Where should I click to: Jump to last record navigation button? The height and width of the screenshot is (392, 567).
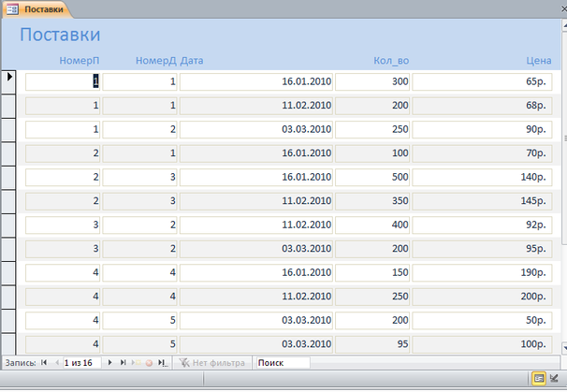123,362
